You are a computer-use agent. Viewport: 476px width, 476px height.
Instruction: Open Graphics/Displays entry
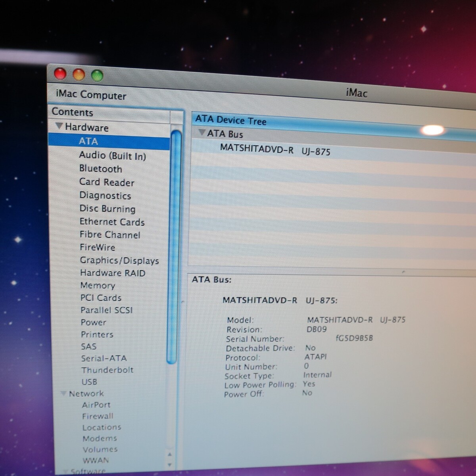[x=119, y=260]
